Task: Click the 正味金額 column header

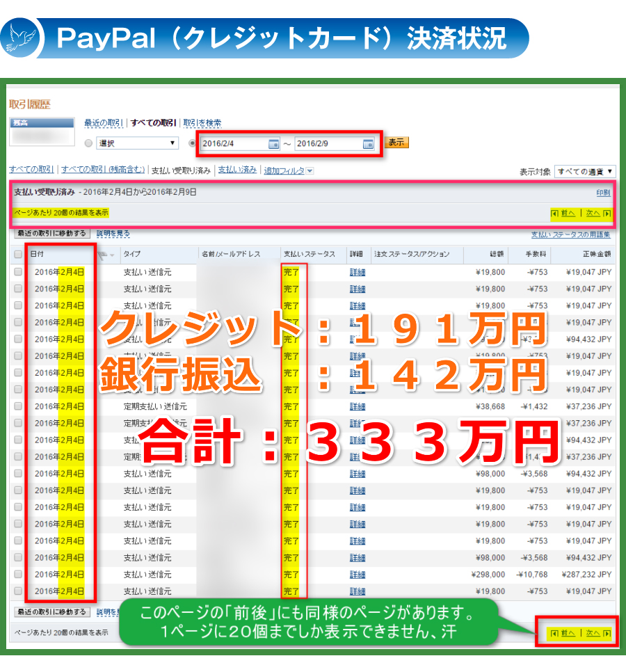Action: click(597, 254)
